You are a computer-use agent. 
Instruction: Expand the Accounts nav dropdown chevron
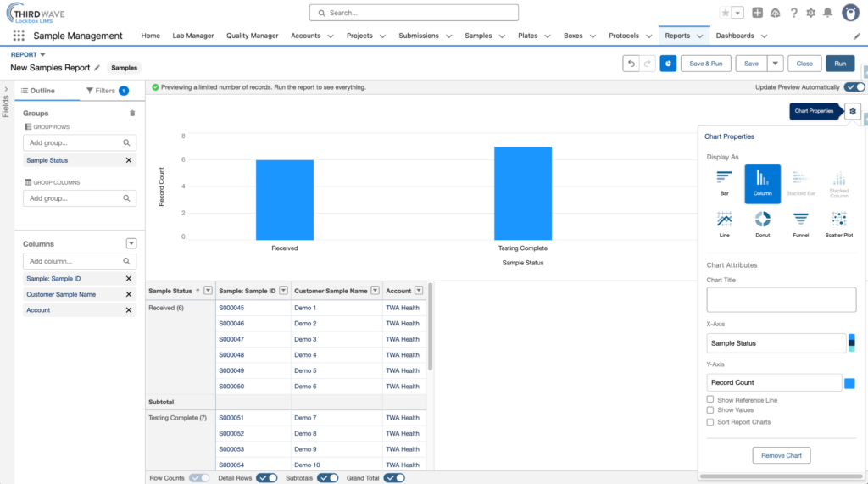(331, 36)
